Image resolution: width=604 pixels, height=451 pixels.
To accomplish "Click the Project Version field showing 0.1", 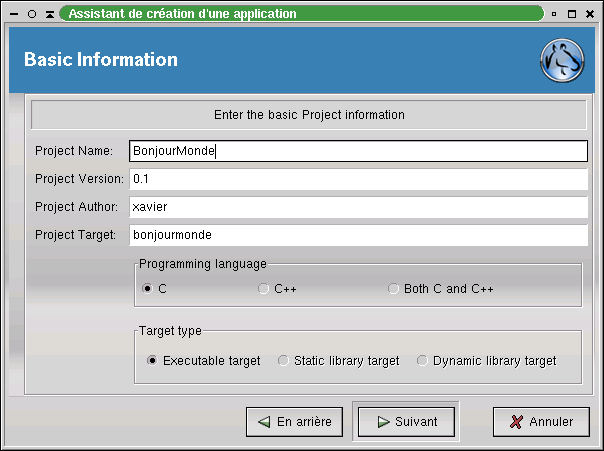I will pyautogui.click(x=357, y=179).
